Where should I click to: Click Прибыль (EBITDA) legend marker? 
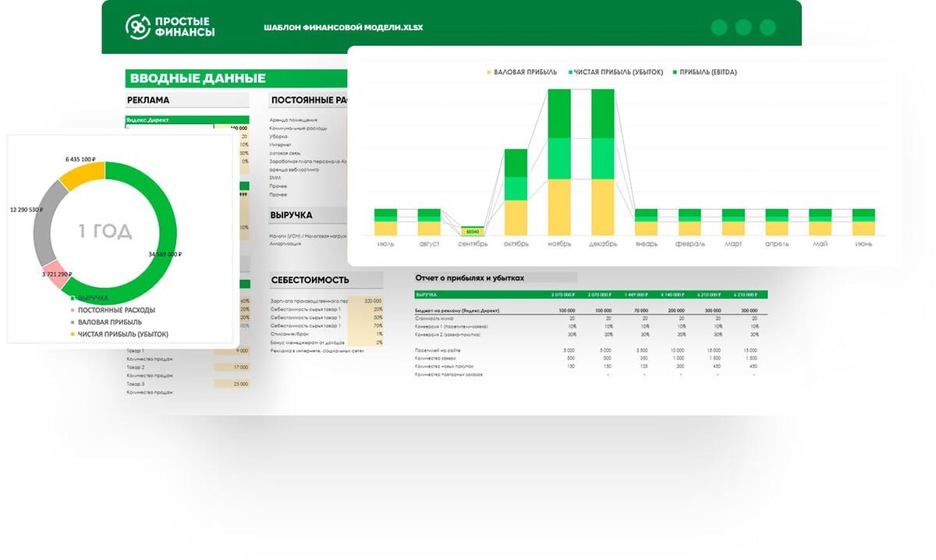[675, 72]
